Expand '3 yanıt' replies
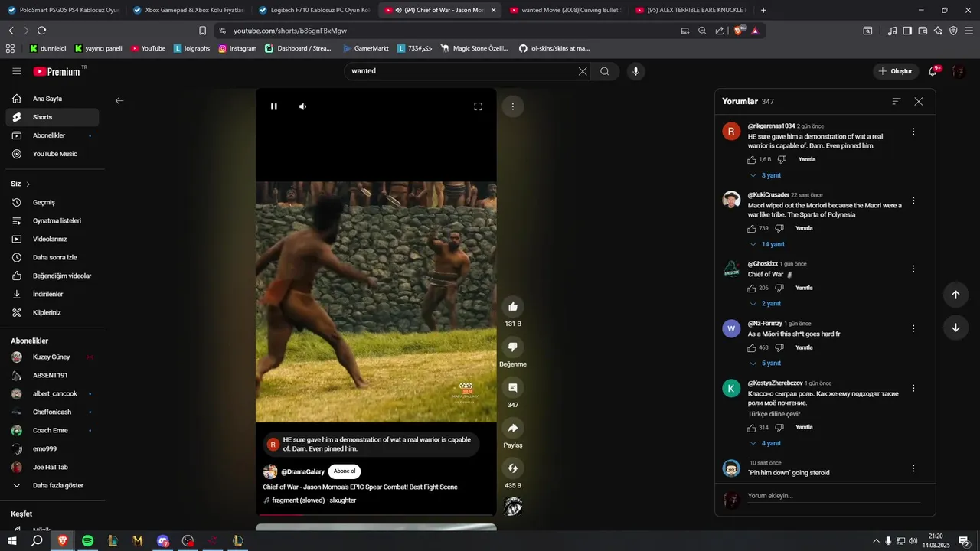Screen dimensions: 980x551 click(x=765, y=176)
